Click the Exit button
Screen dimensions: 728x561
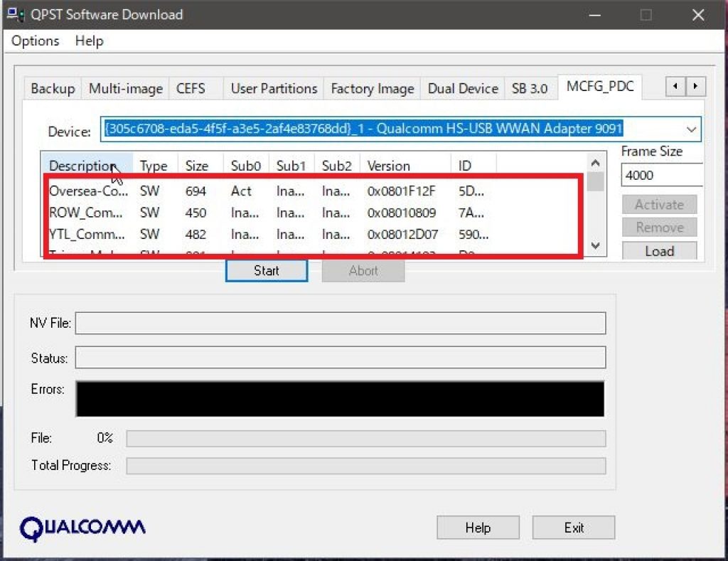click(x=573, y=528)
